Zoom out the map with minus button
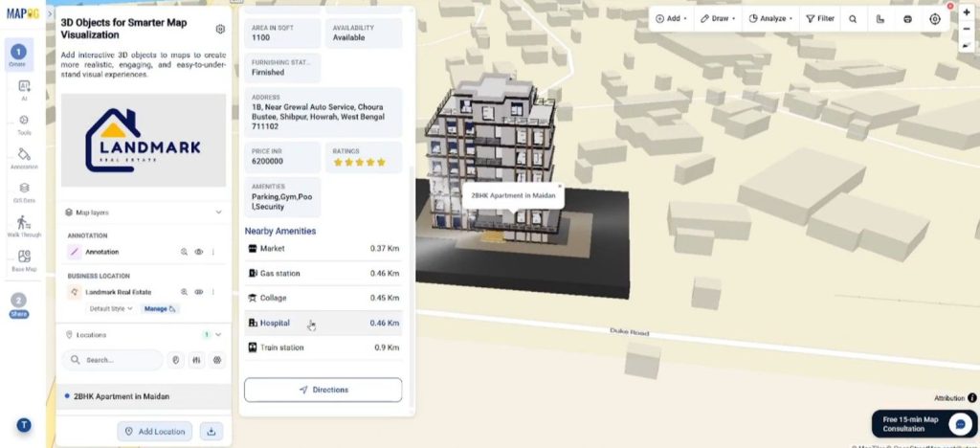The image size is (980, 448). pos(967,29)
